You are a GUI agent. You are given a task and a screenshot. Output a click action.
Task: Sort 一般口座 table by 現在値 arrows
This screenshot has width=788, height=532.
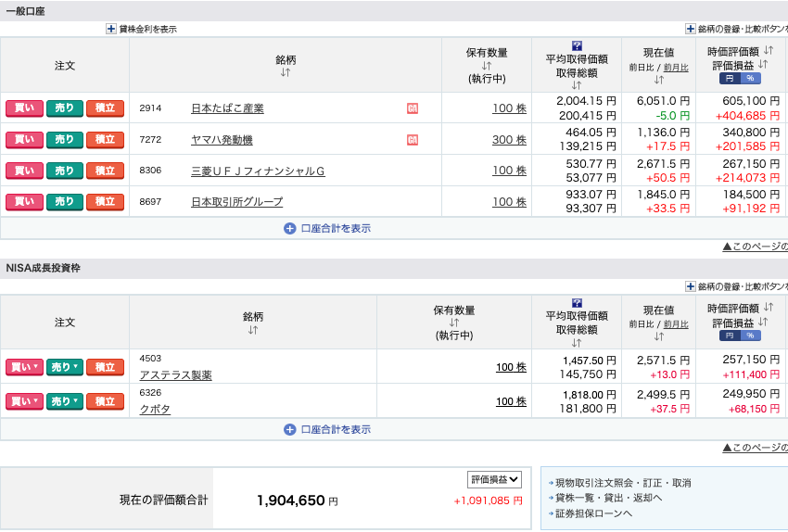(x=659, y=79)
